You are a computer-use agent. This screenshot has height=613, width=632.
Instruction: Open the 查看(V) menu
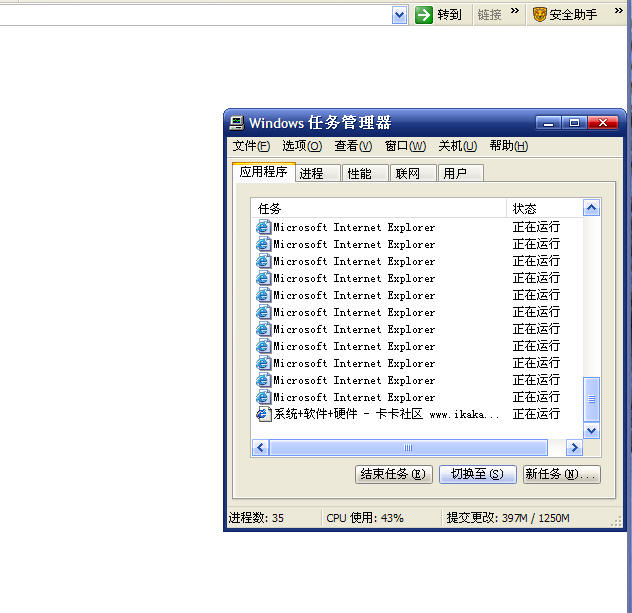pos(353,146)
